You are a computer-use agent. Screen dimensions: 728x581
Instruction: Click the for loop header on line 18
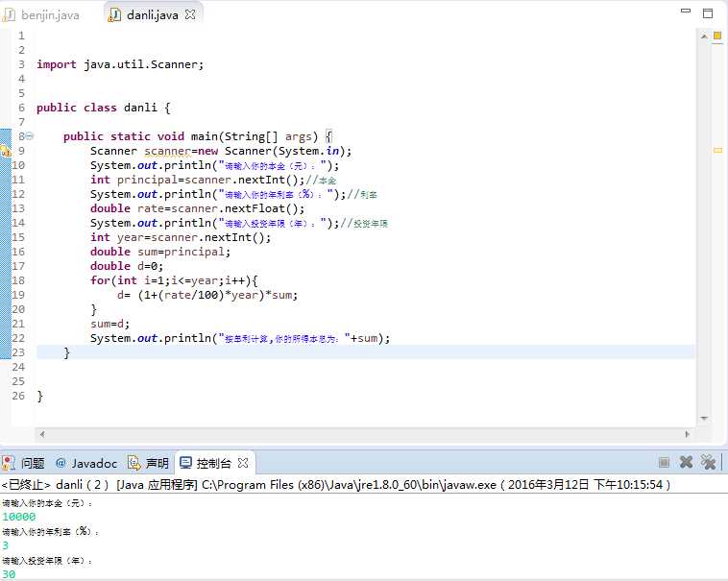(x=174, y=280)
